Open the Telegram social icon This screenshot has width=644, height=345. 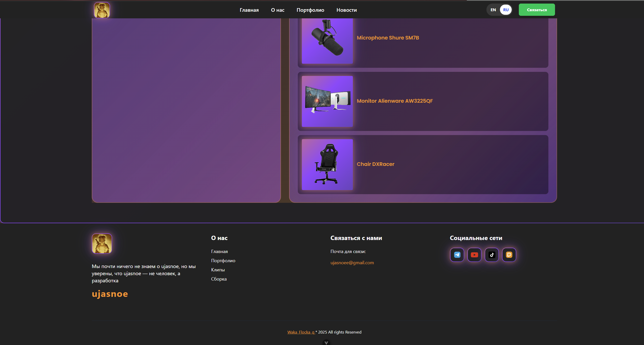457,255
